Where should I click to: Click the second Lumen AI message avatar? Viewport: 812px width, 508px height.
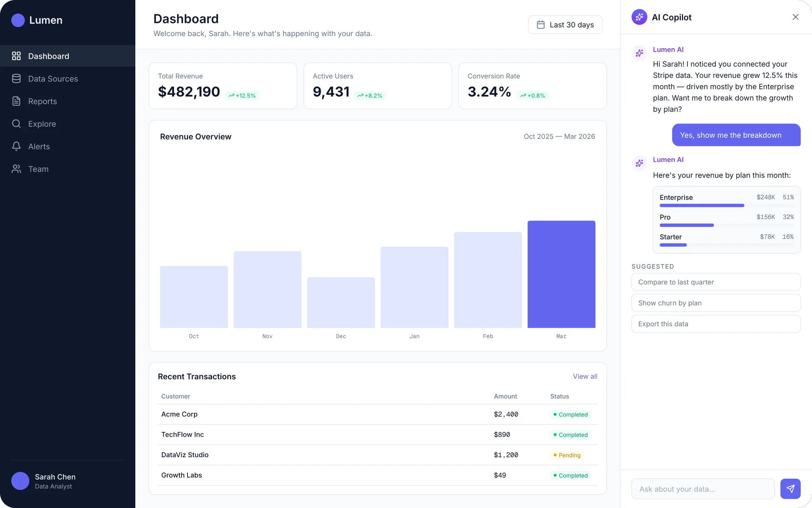639,163
